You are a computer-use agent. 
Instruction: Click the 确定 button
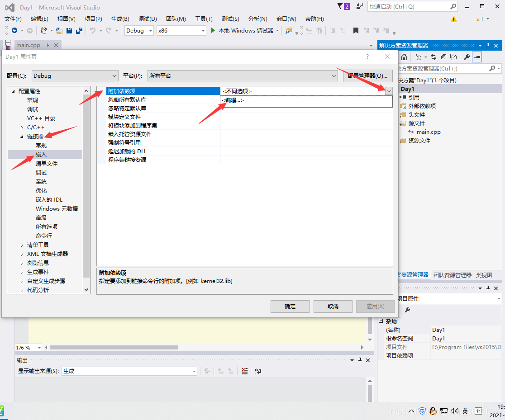pyautogui.click(x=290, y=307)
